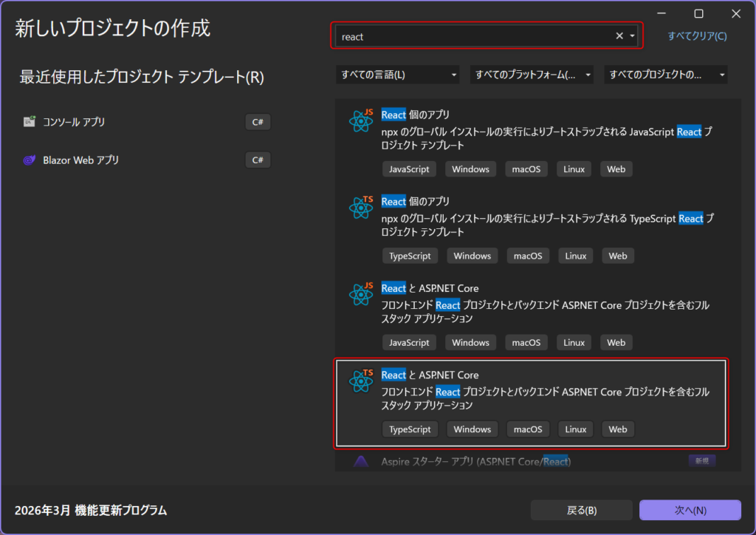Click the TypeScript React standalone app icon
The height and width of the screenshot is (535, 756).
(361, 206)
